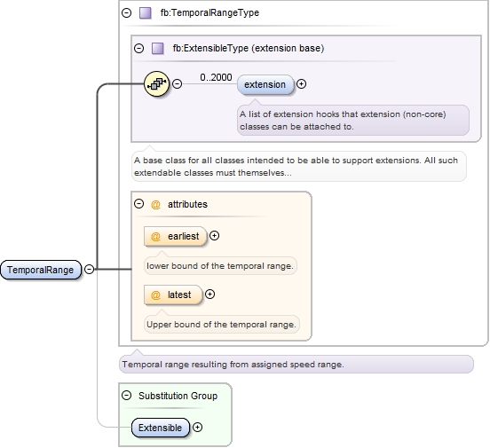Click the @ icon beside attributes header

coord(155,205)
